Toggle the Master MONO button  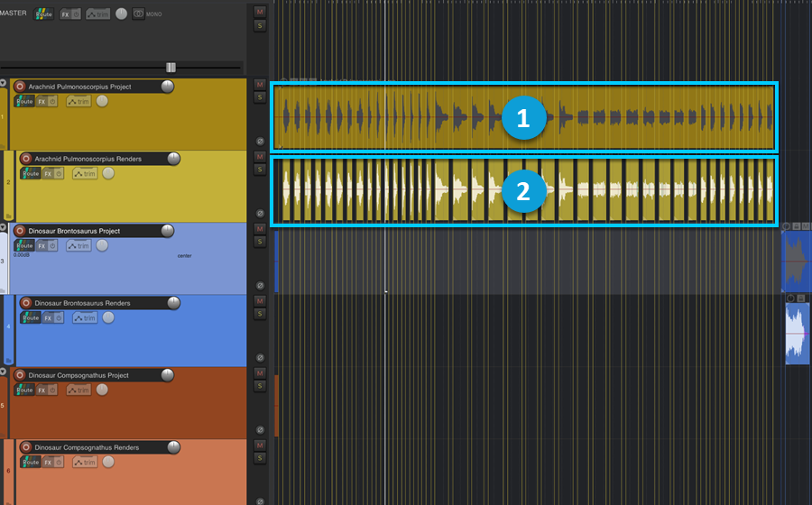click(x=138, y=14)
